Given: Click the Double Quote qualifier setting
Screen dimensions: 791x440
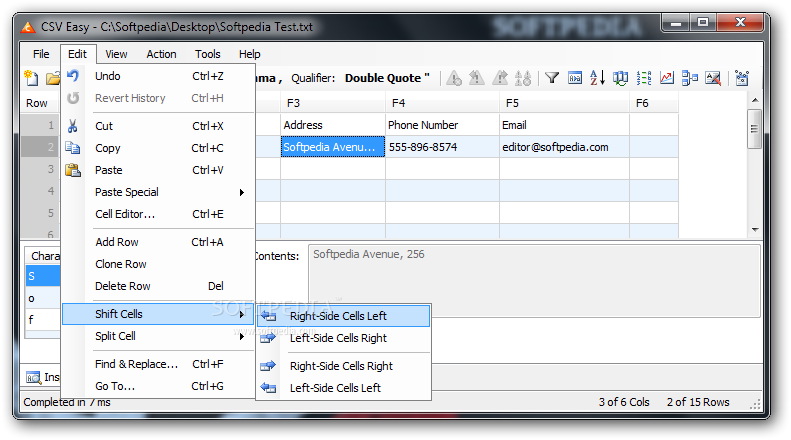Looking at the screenshot, I should tap(387, 78).
